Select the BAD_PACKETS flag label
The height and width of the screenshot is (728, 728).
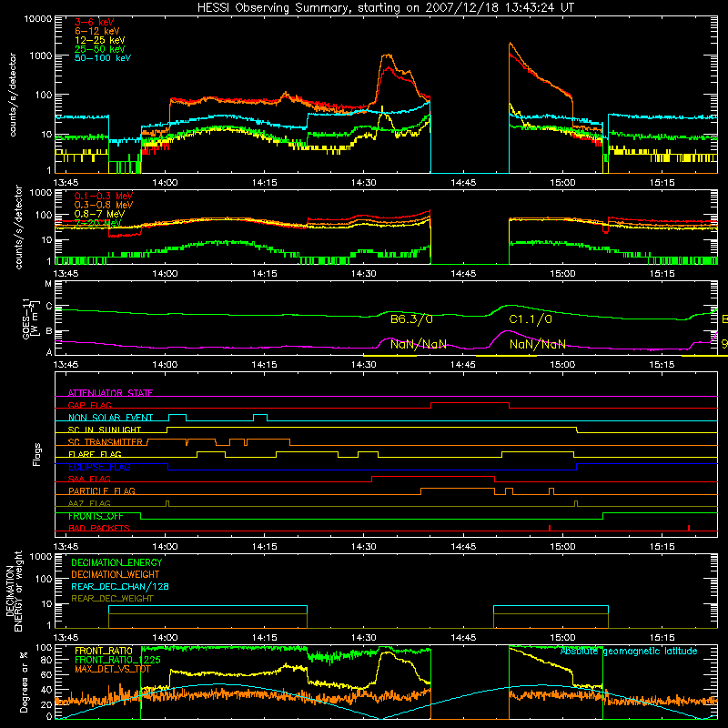(99, 528)
